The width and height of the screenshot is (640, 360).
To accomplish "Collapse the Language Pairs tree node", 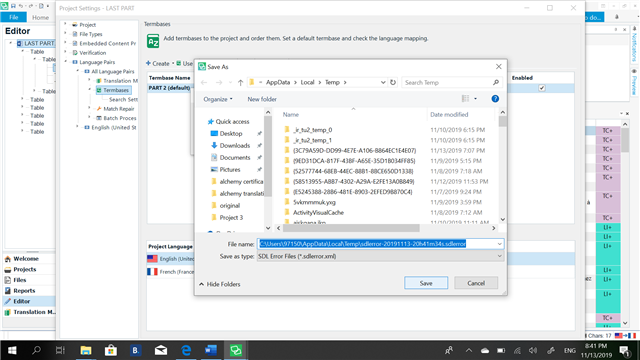I will tap(66, 62).
